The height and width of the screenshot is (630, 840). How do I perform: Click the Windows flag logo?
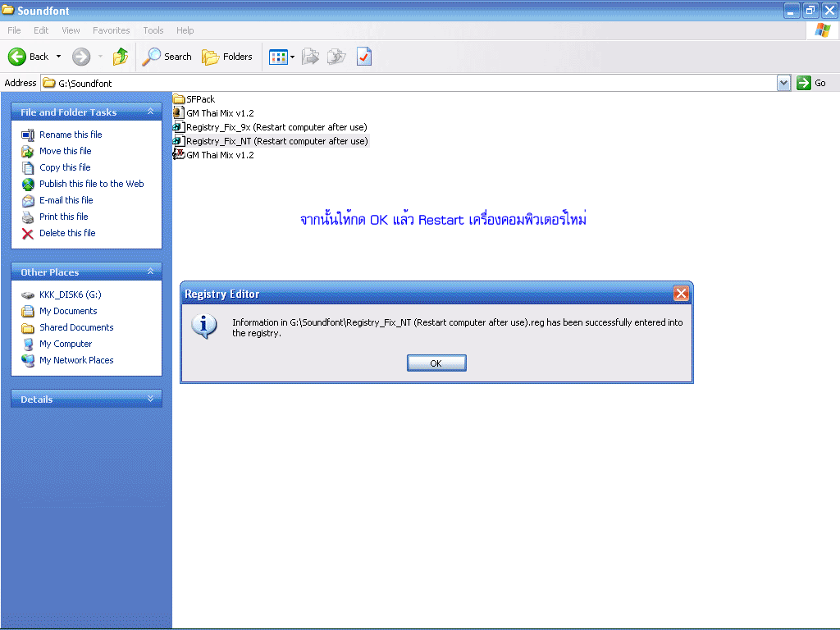[822, 30]
